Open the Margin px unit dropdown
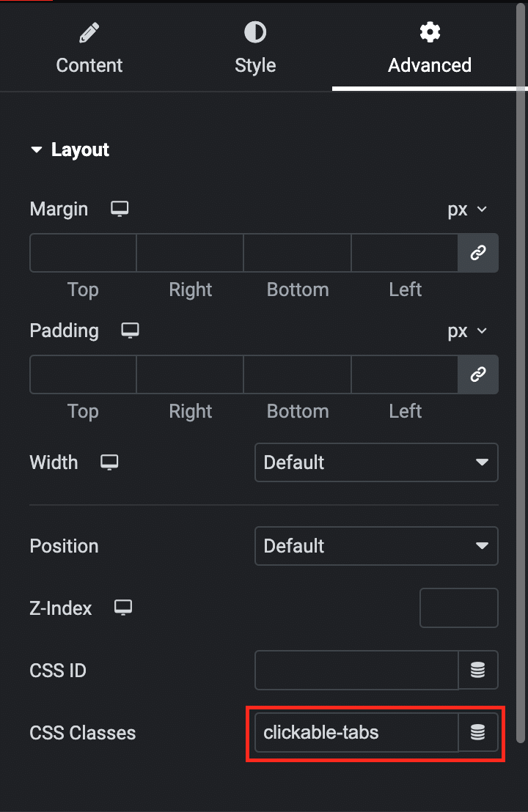This screenshot has height=812, width=528. click(467, 209)
